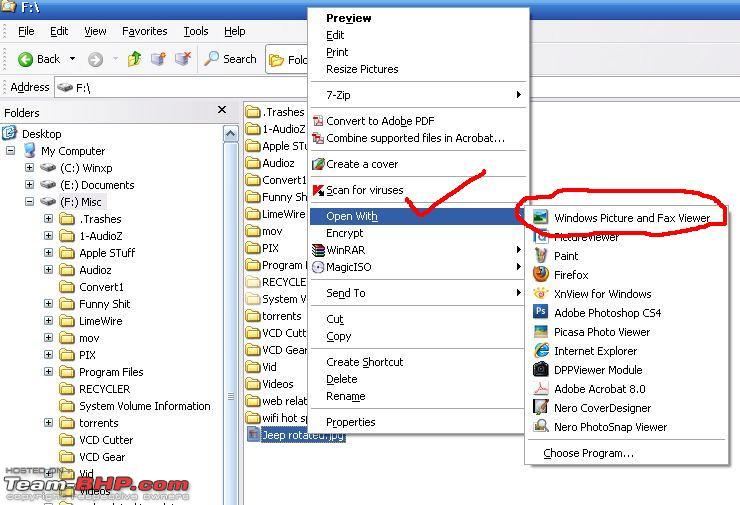Choose Preview in the context menu
Viewport: 740px width, 505px height.
(349, 18)
